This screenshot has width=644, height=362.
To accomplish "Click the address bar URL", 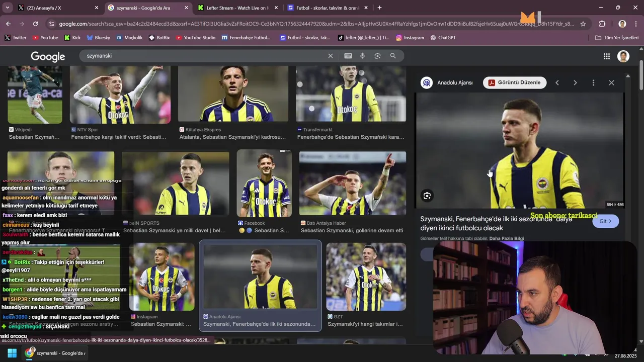I will [x=316, y=24].
